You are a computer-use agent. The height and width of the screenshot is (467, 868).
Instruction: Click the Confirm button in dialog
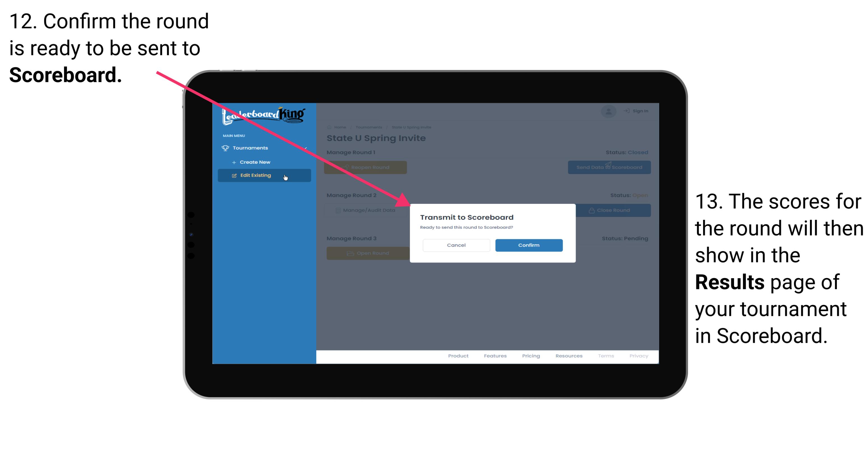[527, 244]
